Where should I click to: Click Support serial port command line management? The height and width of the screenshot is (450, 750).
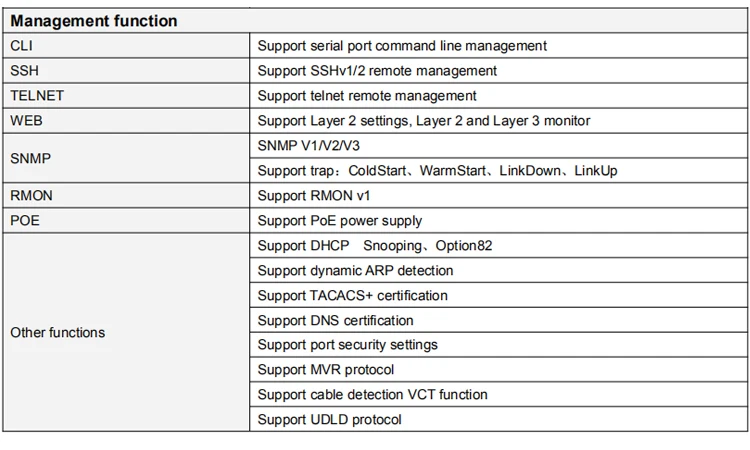pyautogui.click(x=402, y=46)
